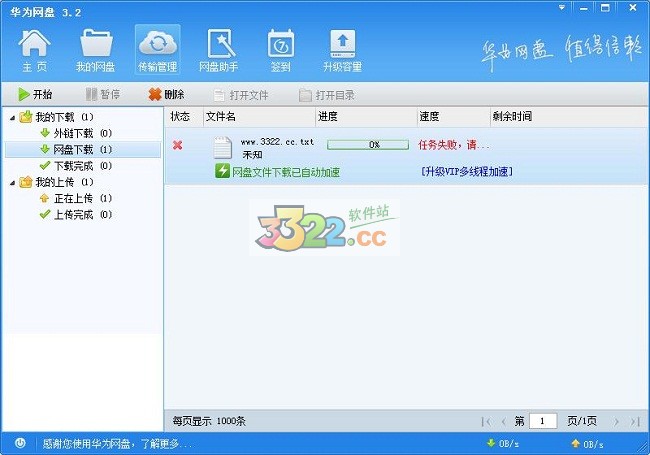Select 网盘下载 (1) in the tree

point(83,149)
